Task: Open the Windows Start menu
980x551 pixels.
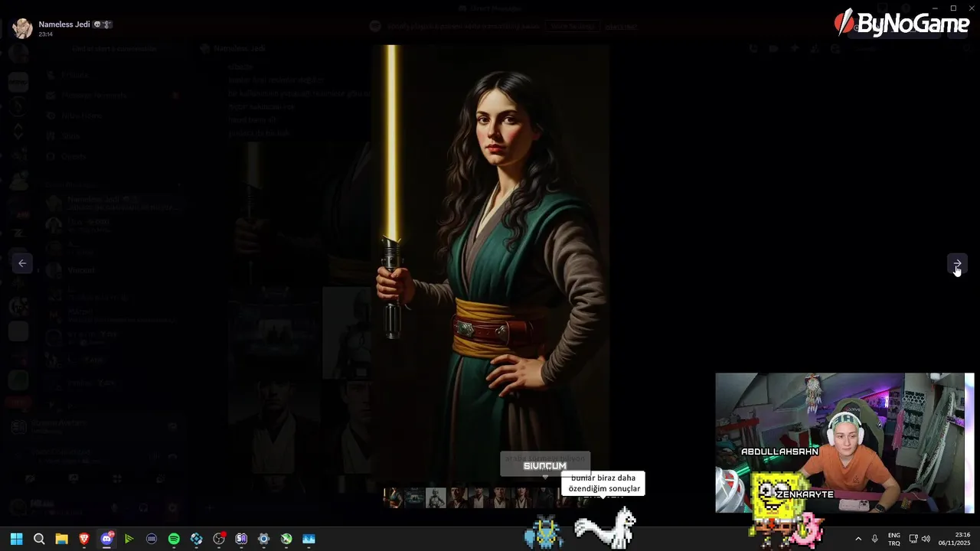Action: [x=16, y=539]
